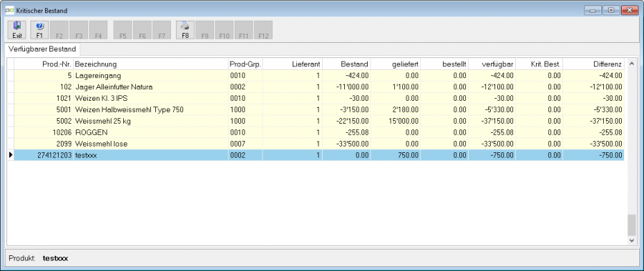Maximize the Kritischer Bestand window

coord(611,10)
